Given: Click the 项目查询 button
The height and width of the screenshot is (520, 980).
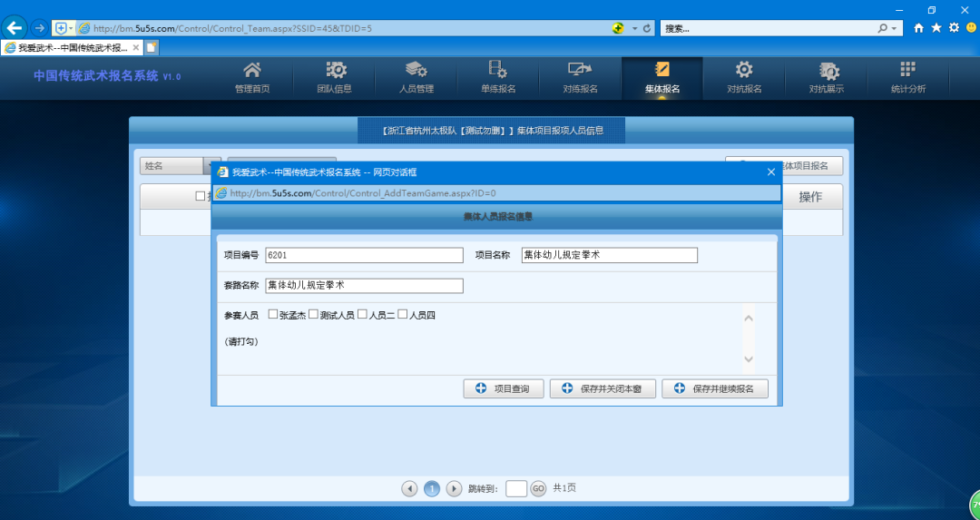Looking at the screenshot, I should [x=504, y=388].
